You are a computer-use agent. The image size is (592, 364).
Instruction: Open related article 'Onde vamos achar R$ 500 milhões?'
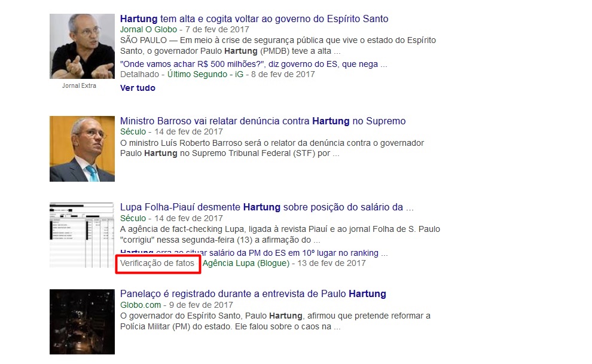(x=254, y=64)
